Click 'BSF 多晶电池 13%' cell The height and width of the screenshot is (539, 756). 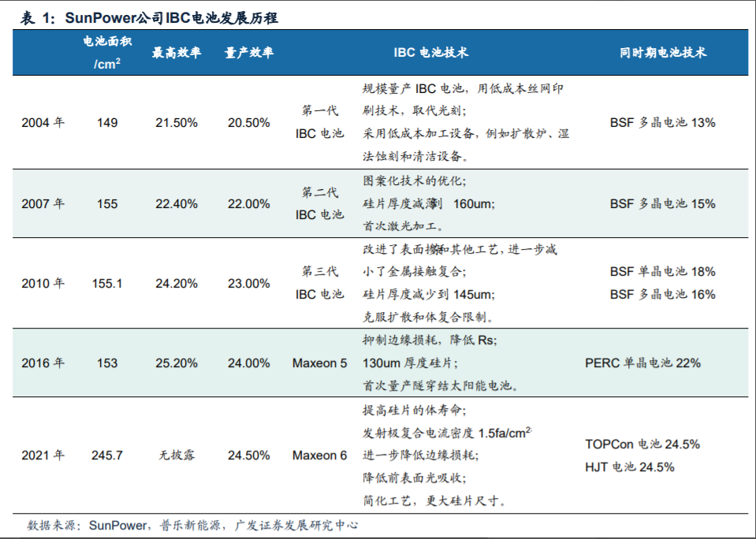(662, 122)
